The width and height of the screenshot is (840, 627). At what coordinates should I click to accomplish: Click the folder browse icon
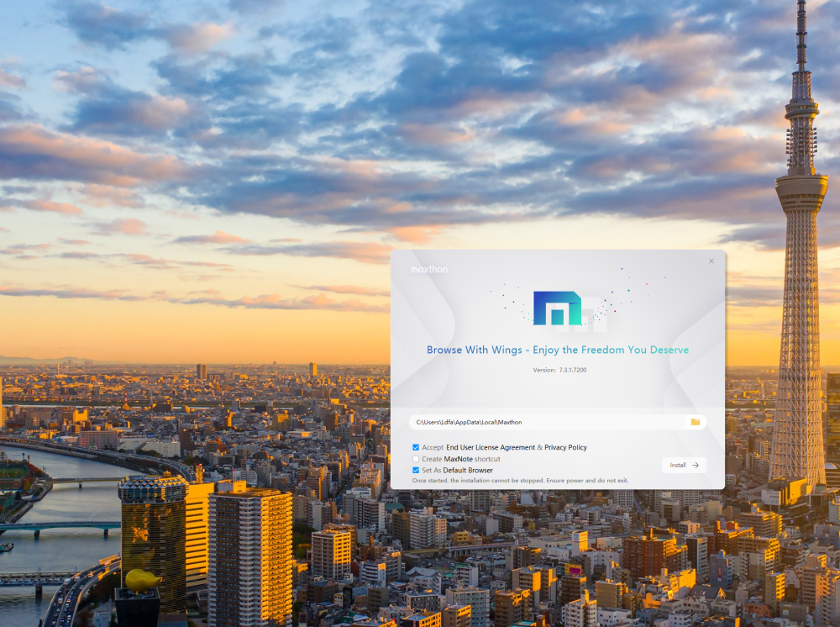[x=696, y=422]
